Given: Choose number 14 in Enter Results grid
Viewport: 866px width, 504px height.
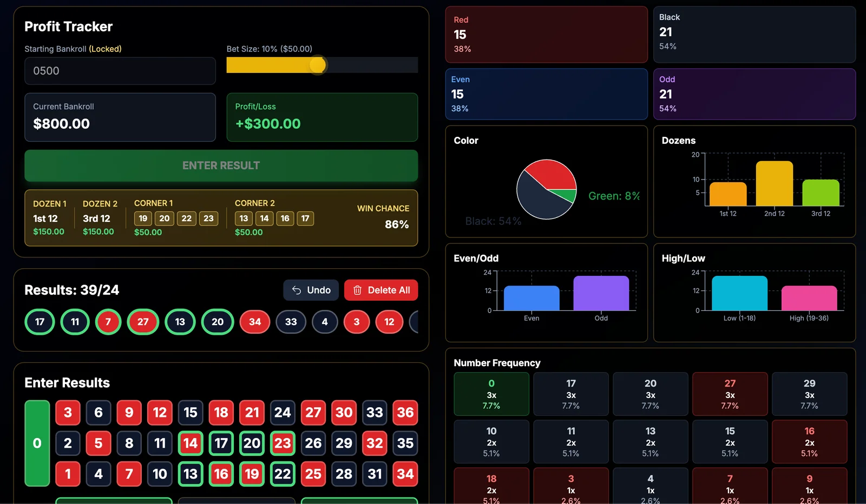Looking at the screenshot, I should point(191,443).
